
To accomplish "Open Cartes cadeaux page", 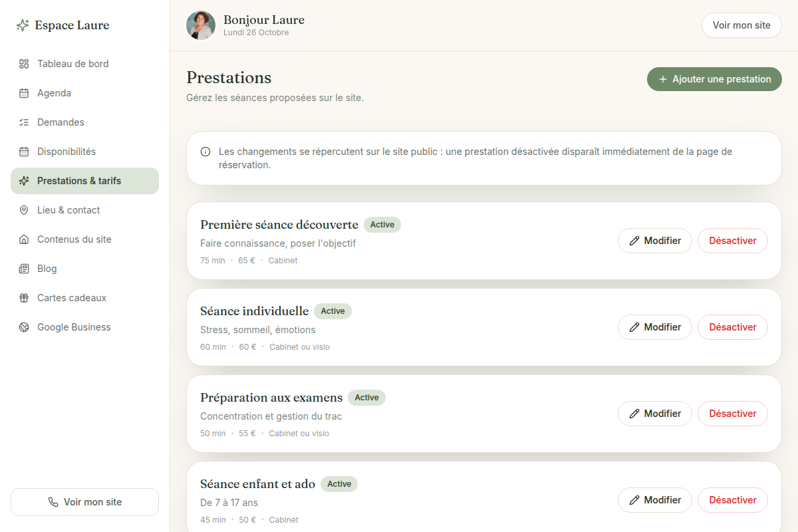I will click(84, 298).
